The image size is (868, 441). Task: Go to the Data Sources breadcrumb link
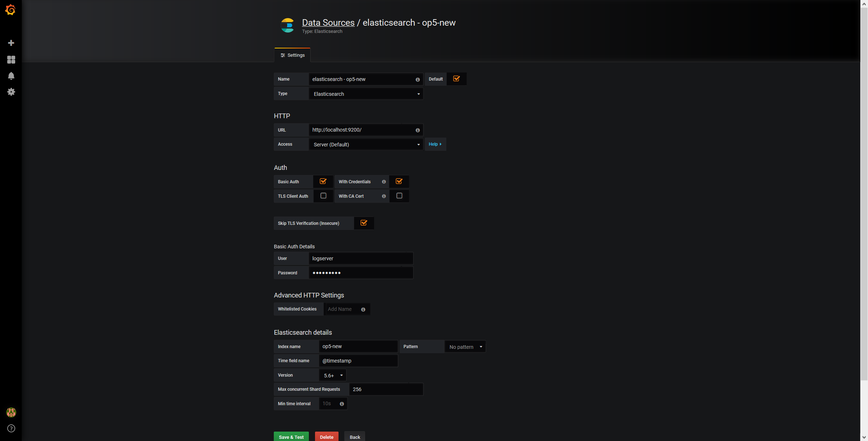point(328,23)
